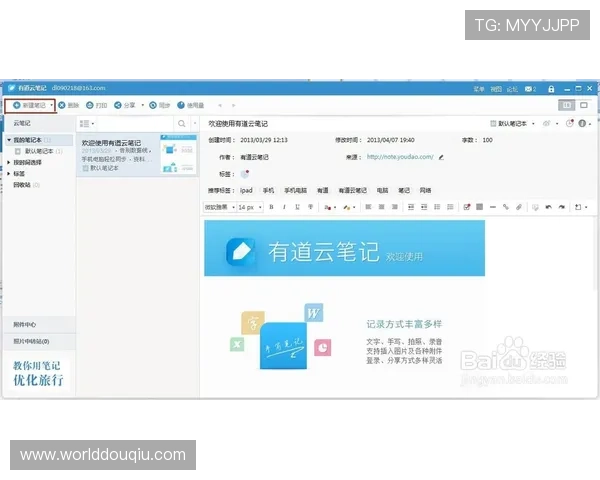This screenshot has width=600, height=480.
Task: Click the add tag icon beside 标签
Action: [x=245, y=174]
